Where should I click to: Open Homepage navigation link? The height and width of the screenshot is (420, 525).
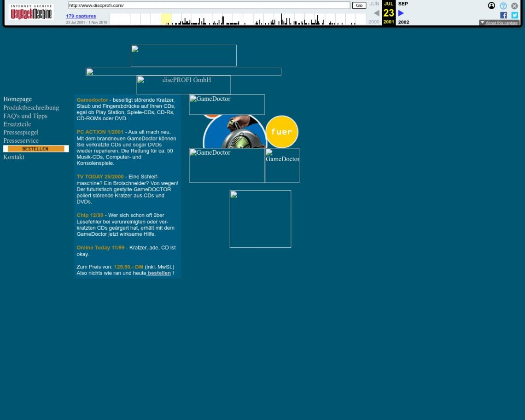(x=17, y=99)
